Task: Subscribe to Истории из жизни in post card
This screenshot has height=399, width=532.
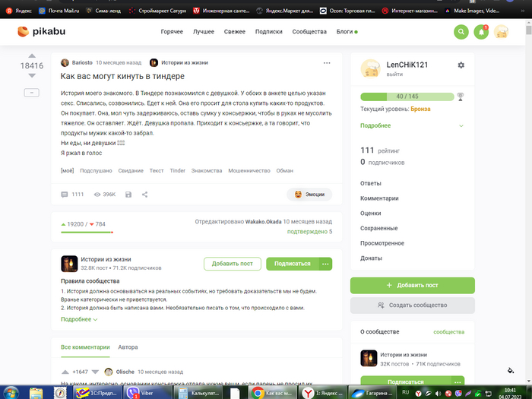Action: point(292,264)
